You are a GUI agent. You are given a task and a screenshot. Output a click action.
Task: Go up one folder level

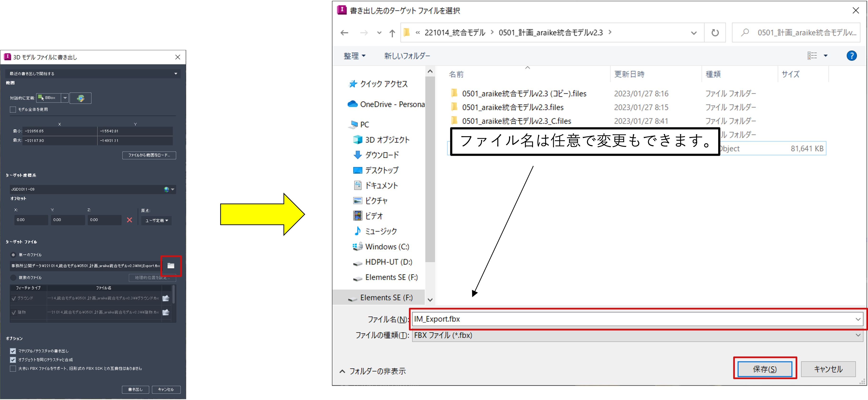coord(392,33)
